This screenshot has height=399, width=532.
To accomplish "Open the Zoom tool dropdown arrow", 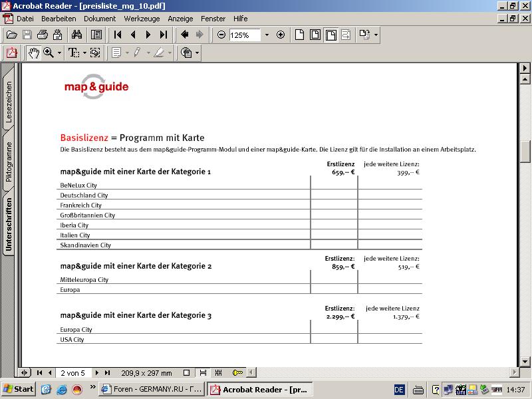I will click(59, 53).
